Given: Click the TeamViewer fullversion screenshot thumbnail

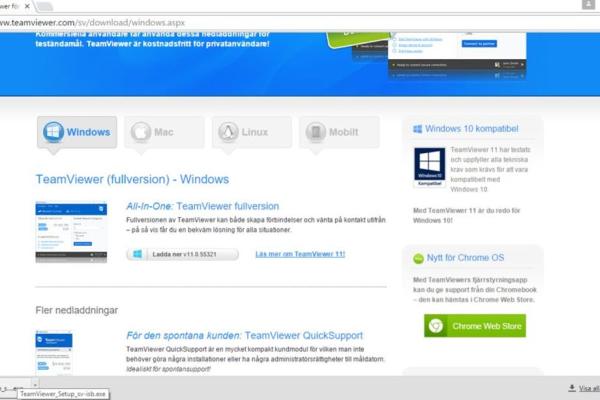Looking at the screenshot, I should tap(71, 232).
